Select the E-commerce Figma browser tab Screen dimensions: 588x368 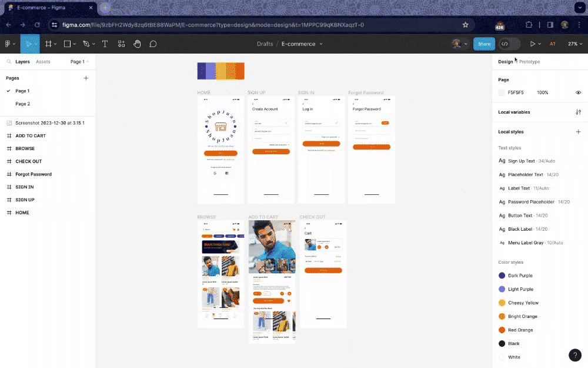click(49, 8)
